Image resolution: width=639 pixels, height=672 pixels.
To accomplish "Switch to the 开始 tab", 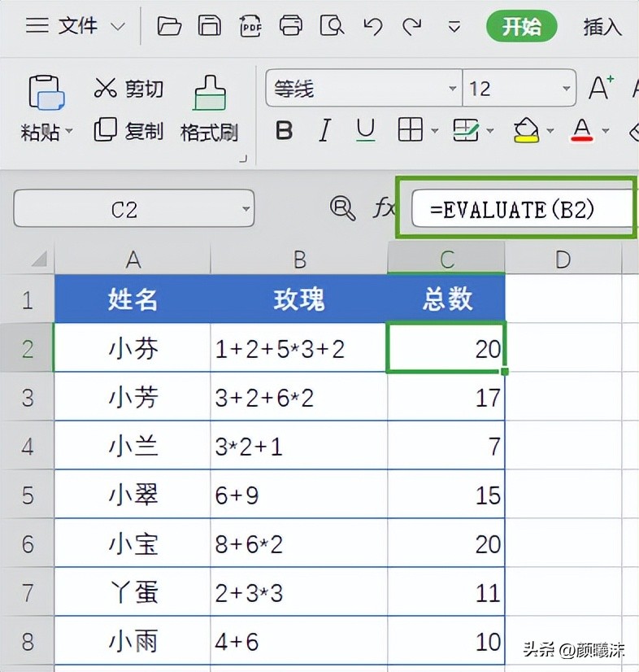I will [x=521, y=27].
